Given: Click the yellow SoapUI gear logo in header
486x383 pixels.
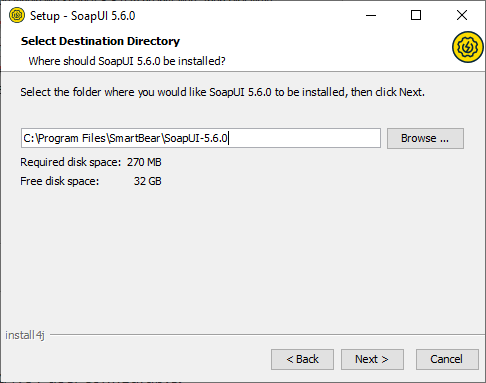Looking at the screenshot, I should (x=468, y=47).
